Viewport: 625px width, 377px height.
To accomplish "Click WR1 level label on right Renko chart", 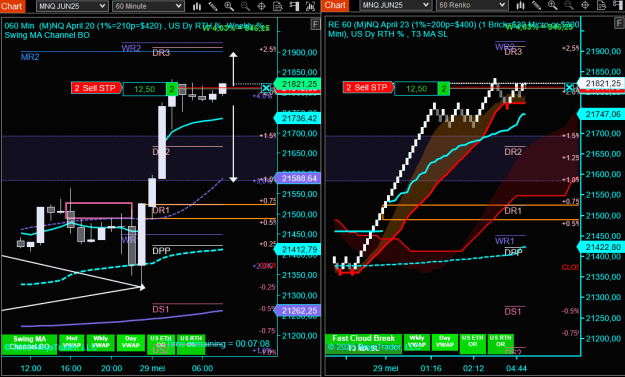I will (x=504, y=241).
